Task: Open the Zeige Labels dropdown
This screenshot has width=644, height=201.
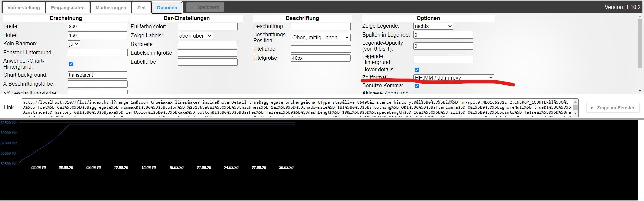Action: 195,36
